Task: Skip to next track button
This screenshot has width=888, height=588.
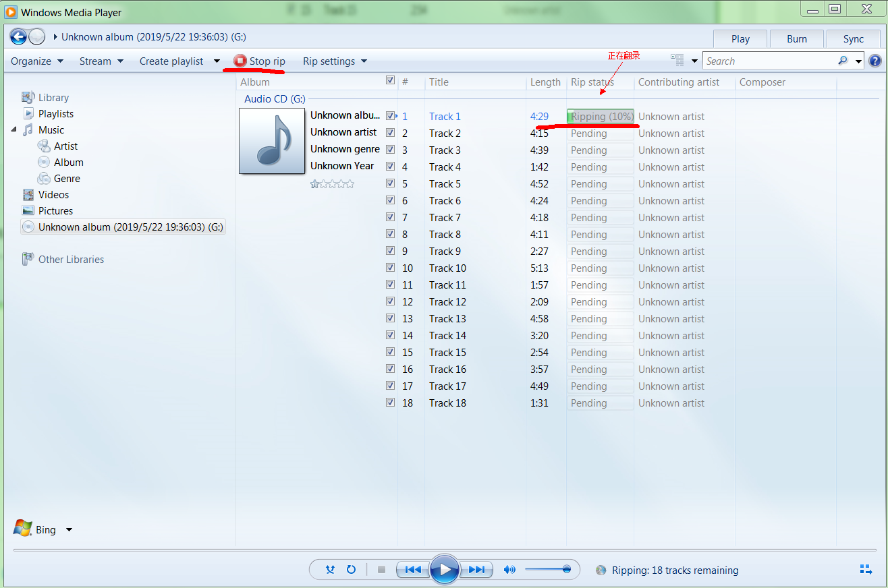Action: [x=476, y=570]
